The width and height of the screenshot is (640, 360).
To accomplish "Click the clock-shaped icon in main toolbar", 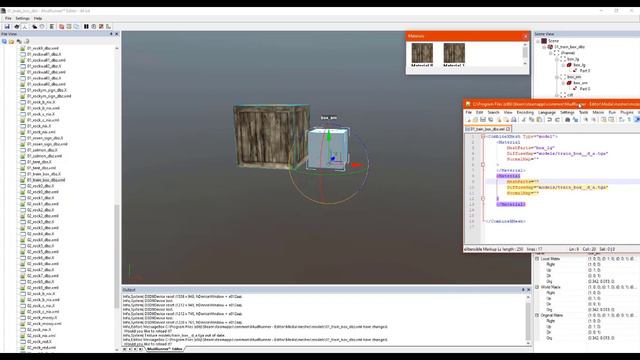I will (93, 27).
